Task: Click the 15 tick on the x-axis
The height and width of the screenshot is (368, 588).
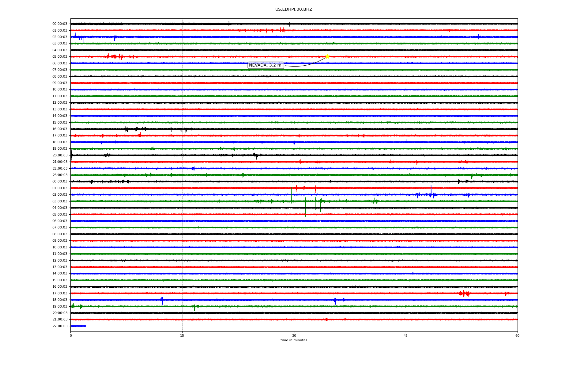Action: pos(182,335)
